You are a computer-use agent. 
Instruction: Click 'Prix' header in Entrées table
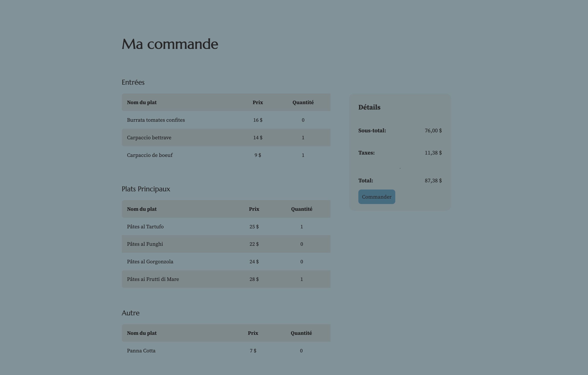(258, 102)
